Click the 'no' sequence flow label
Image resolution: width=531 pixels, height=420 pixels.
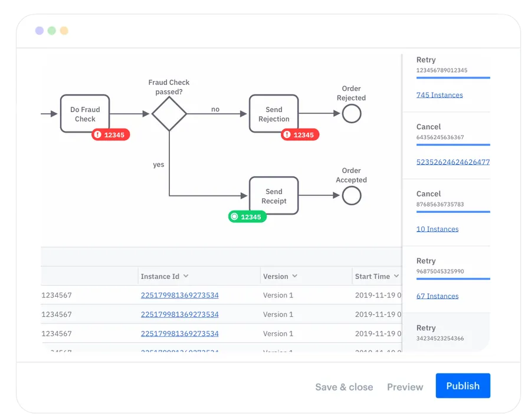click(215, 109)
